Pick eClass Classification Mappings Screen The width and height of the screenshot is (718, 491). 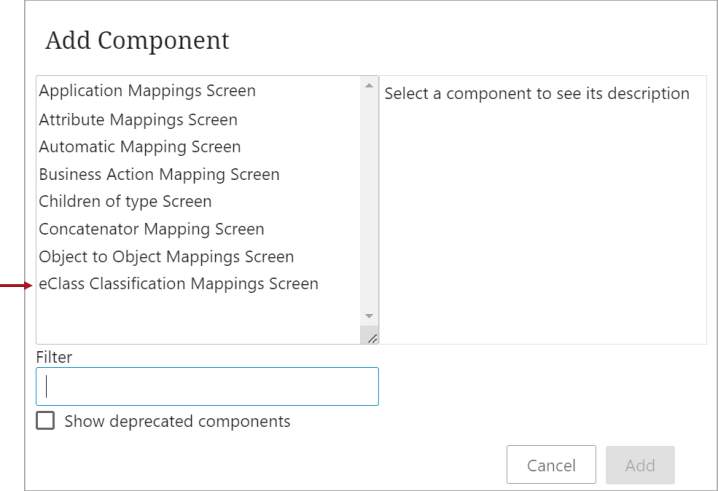click(178, 284)
